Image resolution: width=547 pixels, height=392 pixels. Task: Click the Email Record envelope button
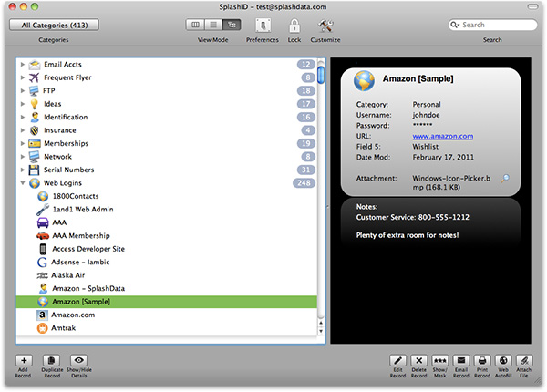tap(460, 360)
